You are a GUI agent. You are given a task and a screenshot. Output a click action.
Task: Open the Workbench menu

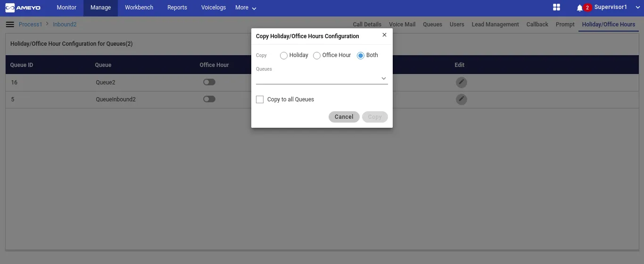pyautogui.click(x=139, y=8)
